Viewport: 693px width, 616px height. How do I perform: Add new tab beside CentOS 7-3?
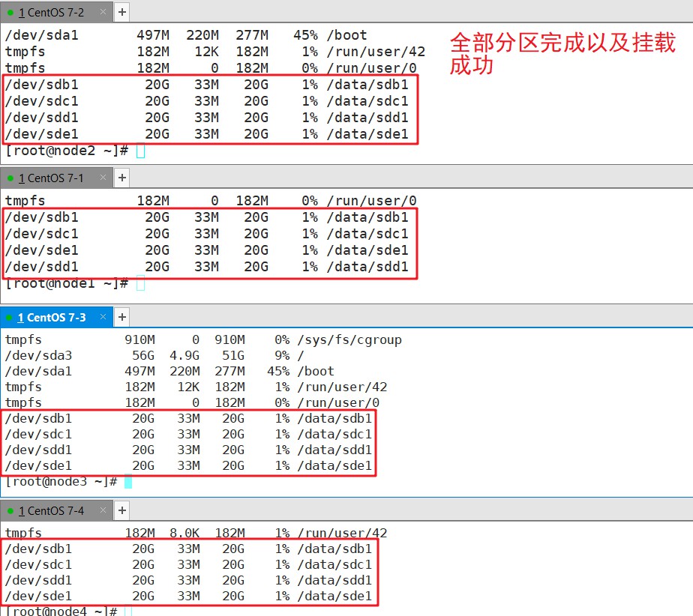[x=122, y=317]
